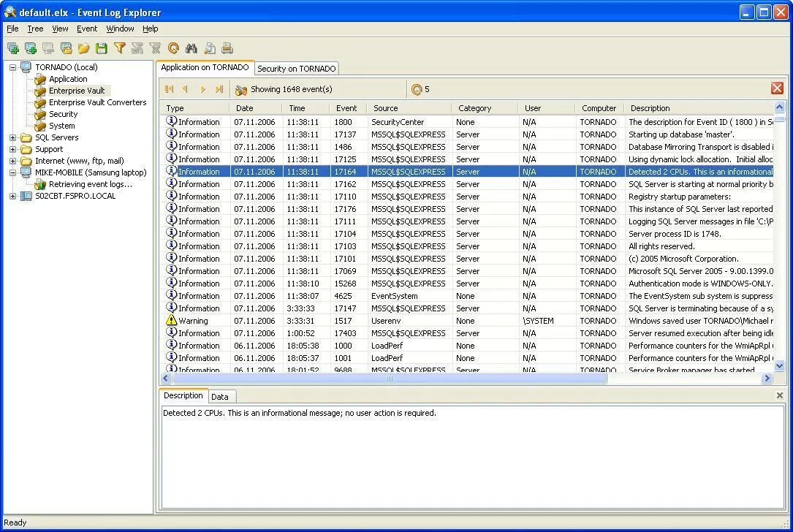793x532 pixels.
Task: Select the Description tab in the bottom pane
Action: pyautogui.click(x=183, y=395)
